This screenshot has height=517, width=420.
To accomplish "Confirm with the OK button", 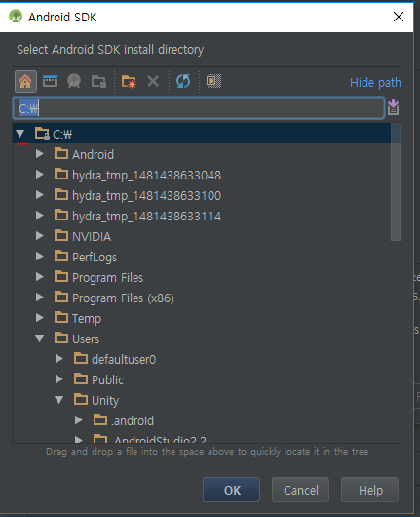I will click(231, 490).
